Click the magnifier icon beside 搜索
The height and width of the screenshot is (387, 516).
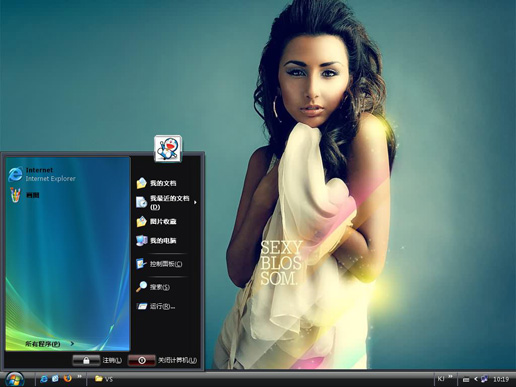pyautogui.click(x=142, y=287)
